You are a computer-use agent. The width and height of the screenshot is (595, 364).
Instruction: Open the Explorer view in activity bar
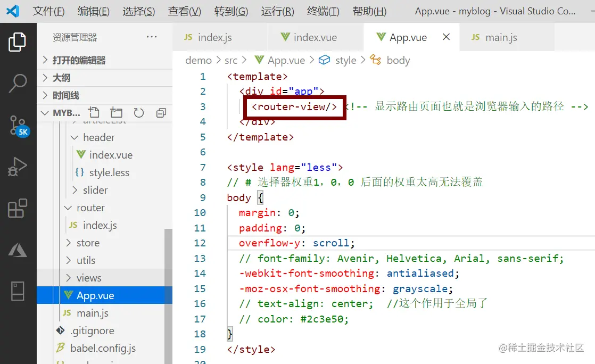coord(17,42)
